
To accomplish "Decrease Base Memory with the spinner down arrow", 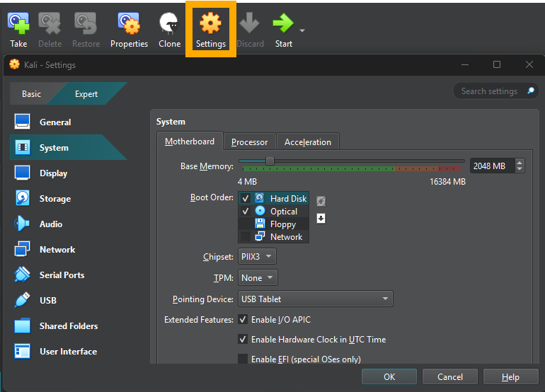I will 520,169.
